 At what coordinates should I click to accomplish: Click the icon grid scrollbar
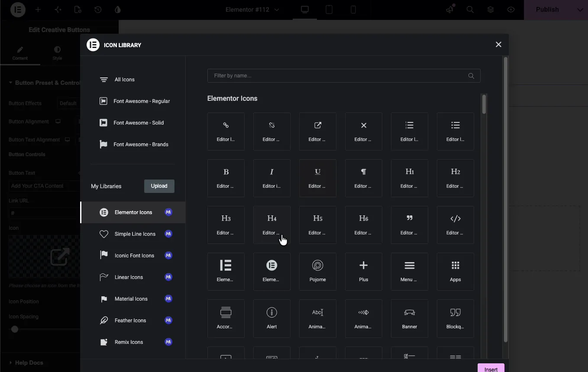pyautogui.click(x=484, y=105)
